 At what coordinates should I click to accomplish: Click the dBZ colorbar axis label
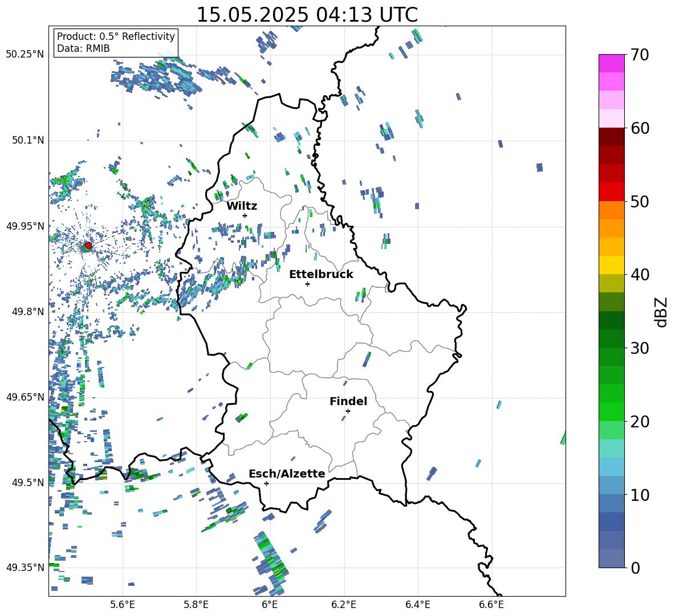click(661, 312)
